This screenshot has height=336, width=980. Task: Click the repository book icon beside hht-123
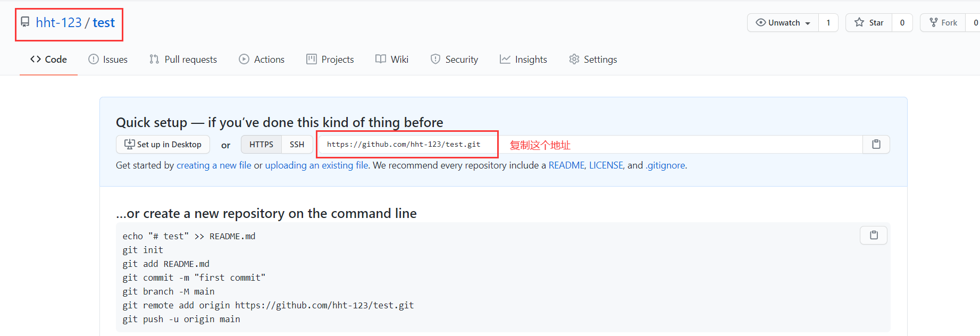coord(25,22)
